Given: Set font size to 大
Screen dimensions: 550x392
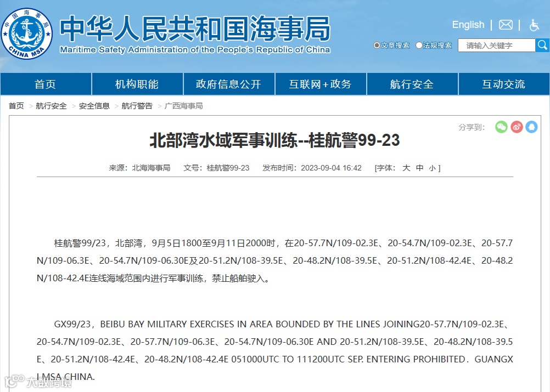Looking at the screenshot, I should tap(406, 168).
